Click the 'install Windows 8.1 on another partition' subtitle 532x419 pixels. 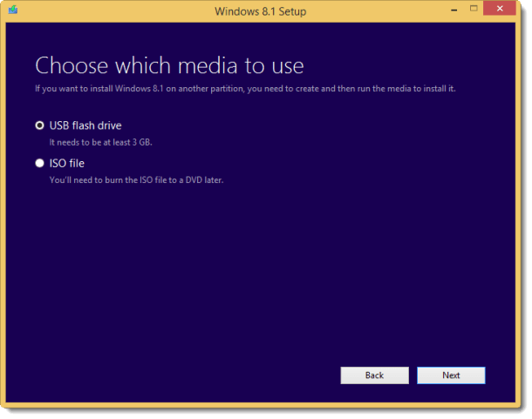pyautogui.click(x=245, y=89)
